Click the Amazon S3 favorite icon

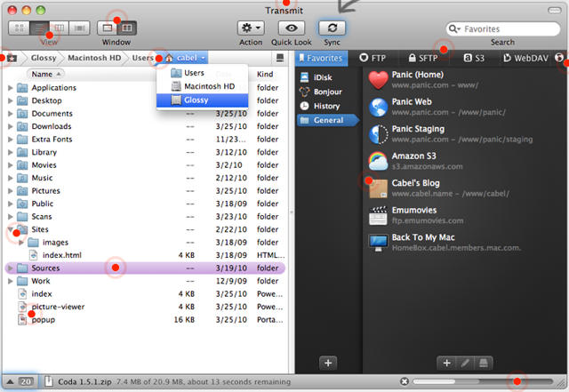[378, 160]
